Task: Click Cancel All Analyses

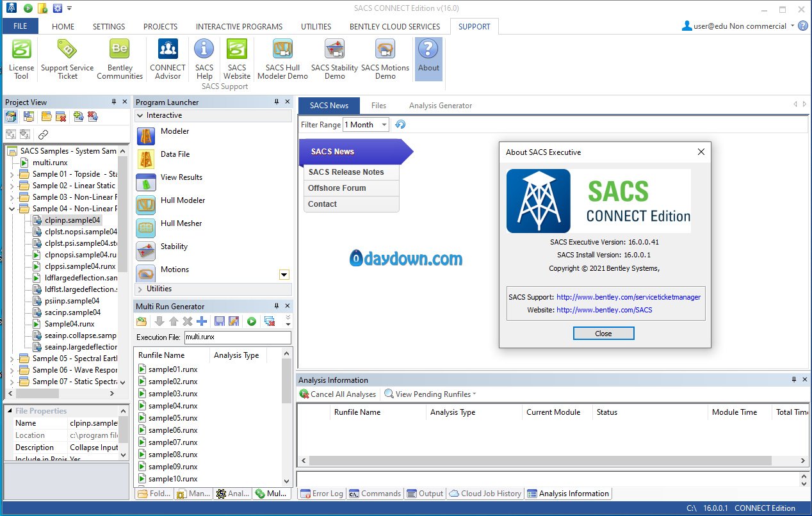Action: point(337,394)
